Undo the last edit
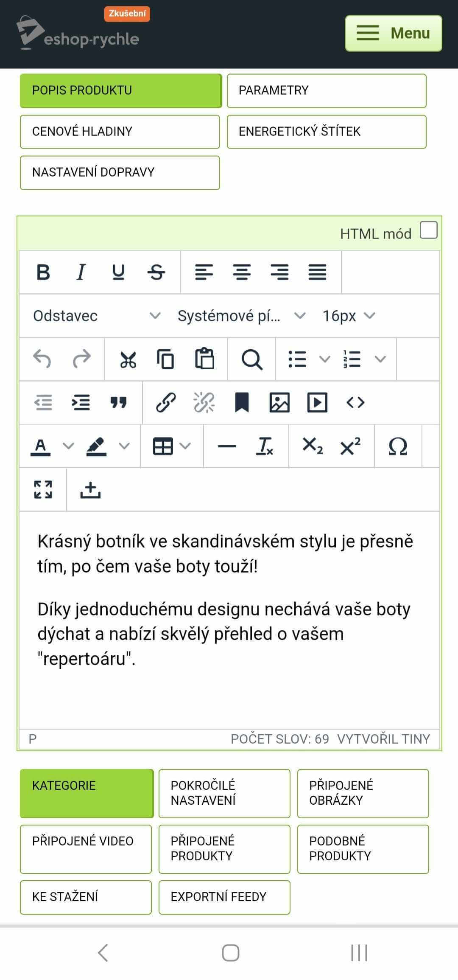The image size is (458, 980). (x=42, y=359)
